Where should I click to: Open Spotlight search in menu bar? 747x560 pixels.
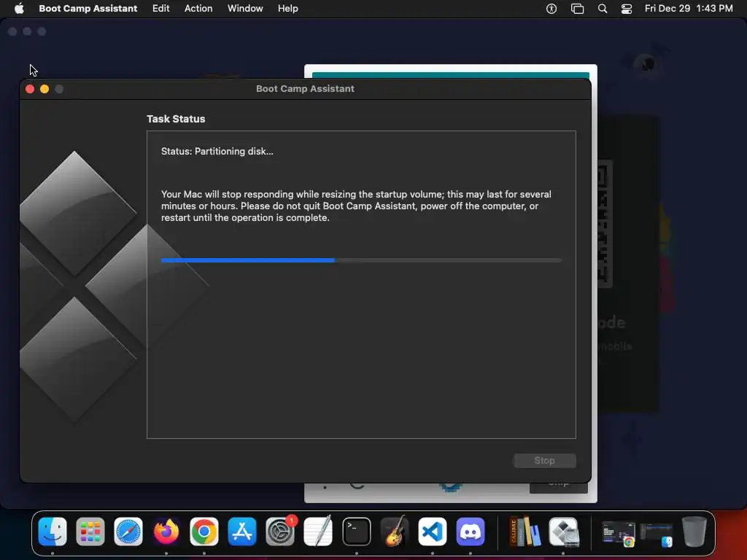coord(602,8)
